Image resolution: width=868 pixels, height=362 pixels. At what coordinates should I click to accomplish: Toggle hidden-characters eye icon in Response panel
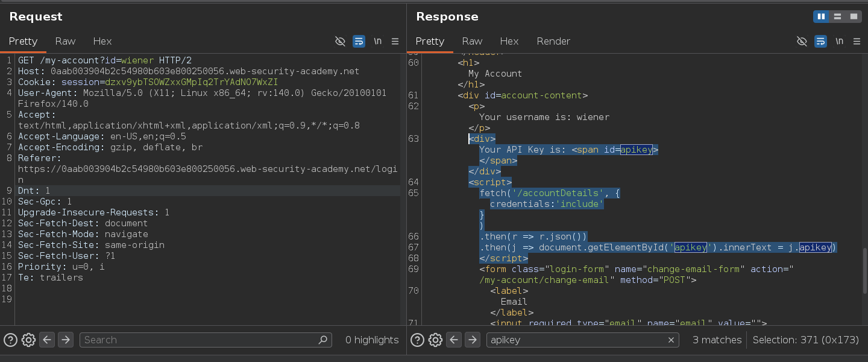[x=802, y=41]
